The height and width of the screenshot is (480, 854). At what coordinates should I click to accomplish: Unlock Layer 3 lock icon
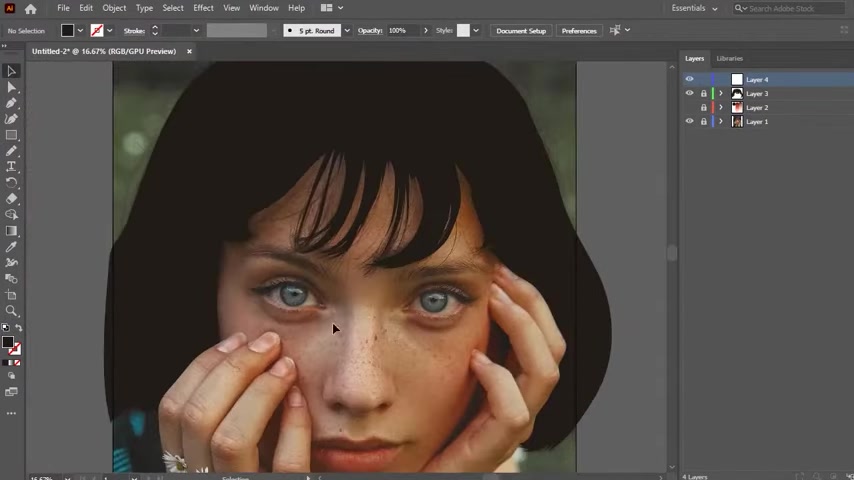703,94
